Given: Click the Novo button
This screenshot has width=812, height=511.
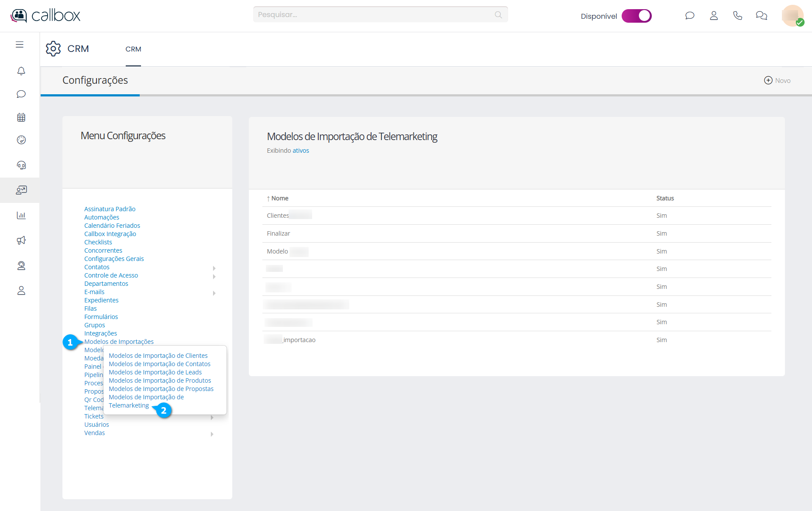Looking at the screenshot, I should tap(777, 81).
